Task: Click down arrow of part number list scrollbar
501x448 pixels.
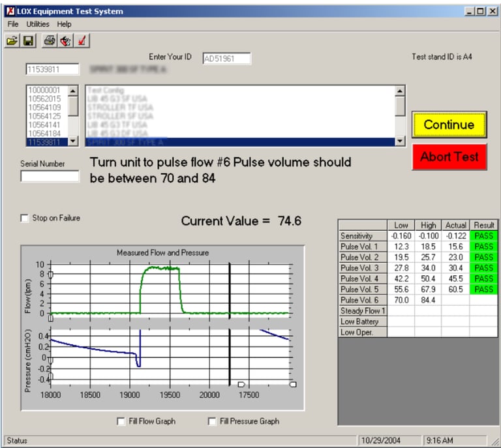Action: point(73,141)
